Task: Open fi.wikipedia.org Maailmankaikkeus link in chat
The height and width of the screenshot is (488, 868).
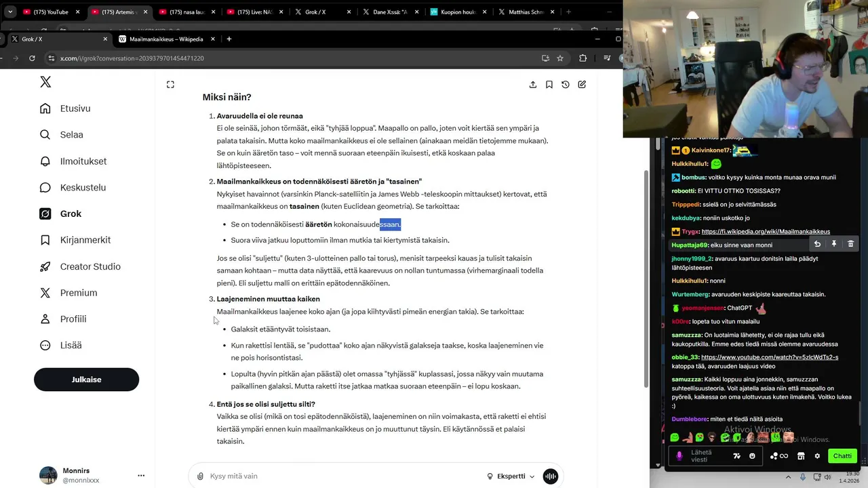Action: click(x=766, y=232)
